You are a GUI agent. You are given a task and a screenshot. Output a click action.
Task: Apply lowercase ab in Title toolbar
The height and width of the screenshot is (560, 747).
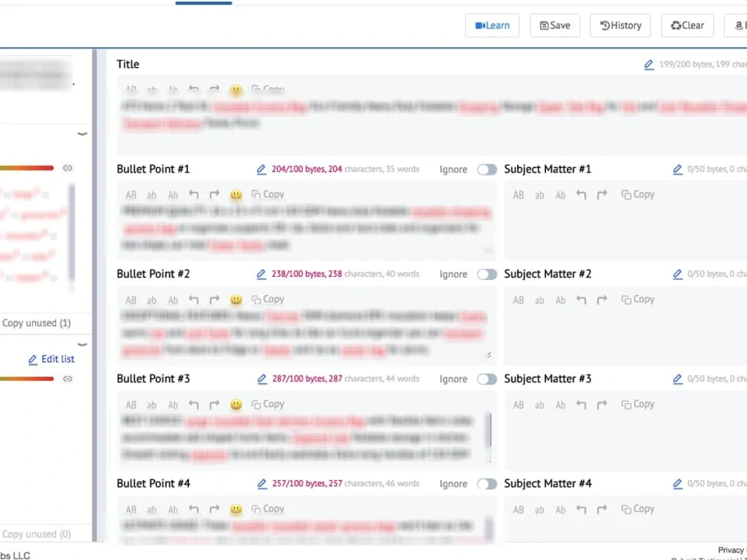152,89
